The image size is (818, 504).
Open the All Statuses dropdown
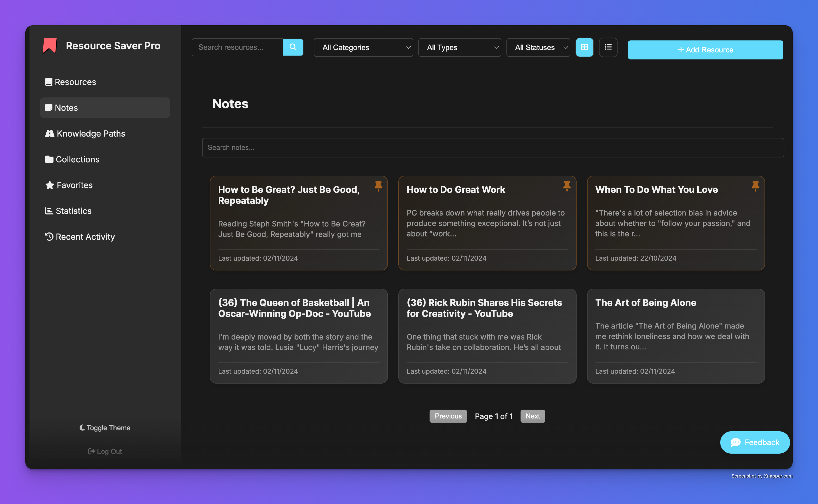click(x=538, y=47)
